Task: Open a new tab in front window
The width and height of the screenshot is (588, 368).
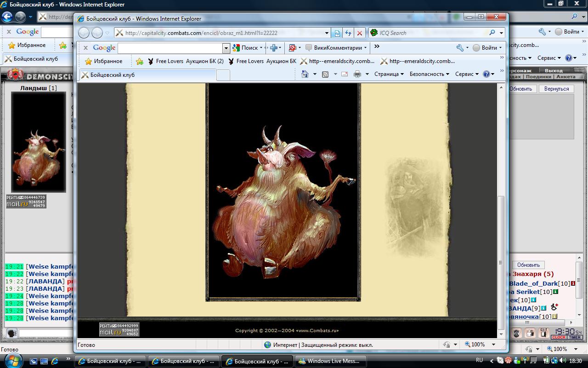Action: 223,75
